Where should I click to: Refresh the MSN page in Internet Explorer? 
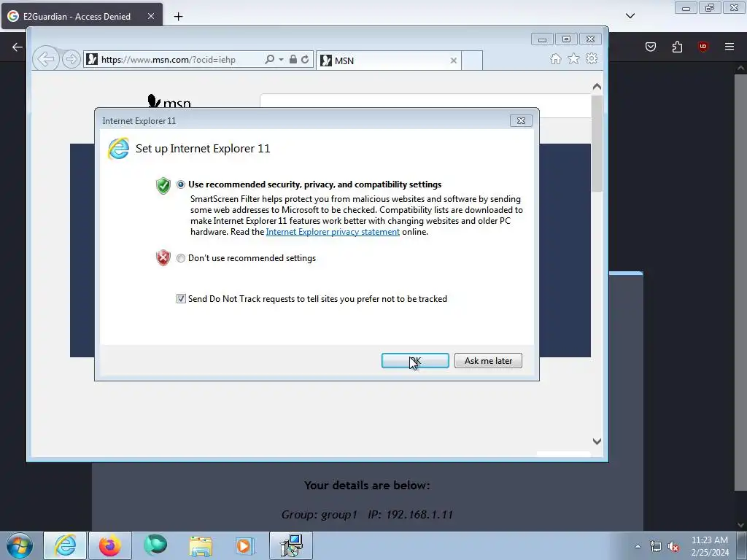[x=305, y=60]
